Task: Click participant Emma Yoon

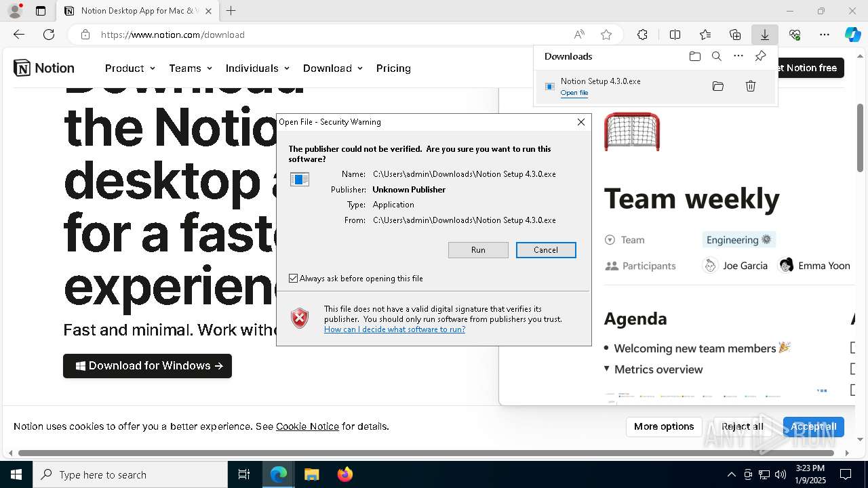Action: tap(814, 266)
